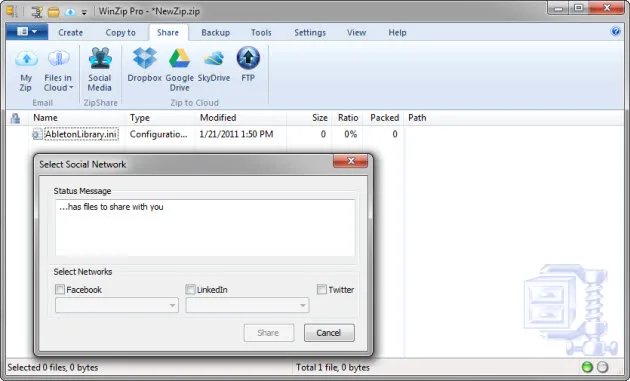Open the Tools ribbon tab
The width and height of the screenshot is (630, 381).
pos(261,33)
